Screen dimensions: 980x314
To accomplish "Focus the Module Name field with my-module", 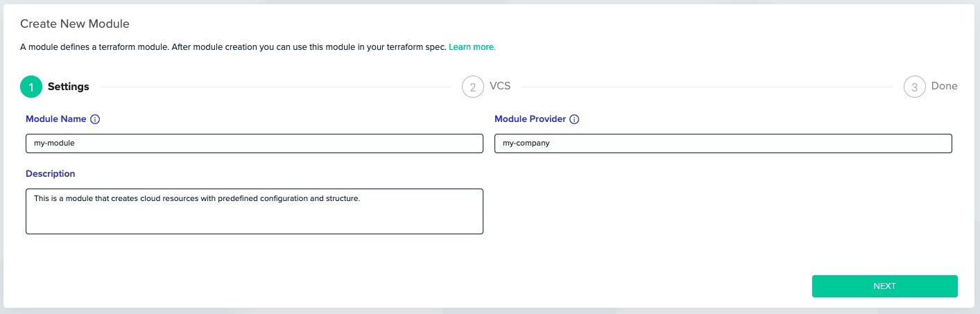I will [254, 143].
